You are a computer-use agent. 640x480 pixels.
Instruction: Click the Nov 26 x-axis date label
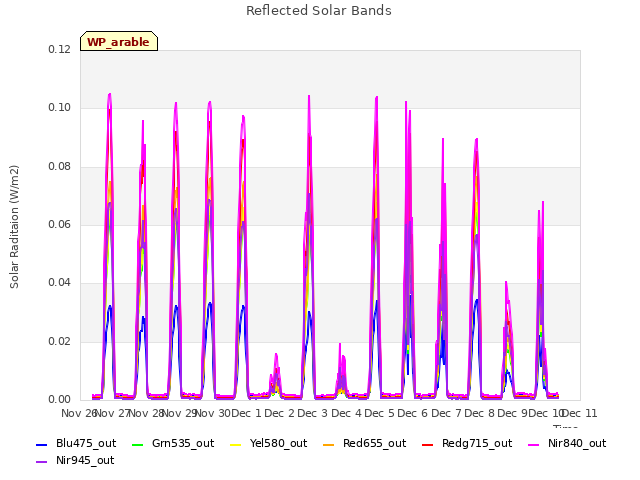click(78, 413)
